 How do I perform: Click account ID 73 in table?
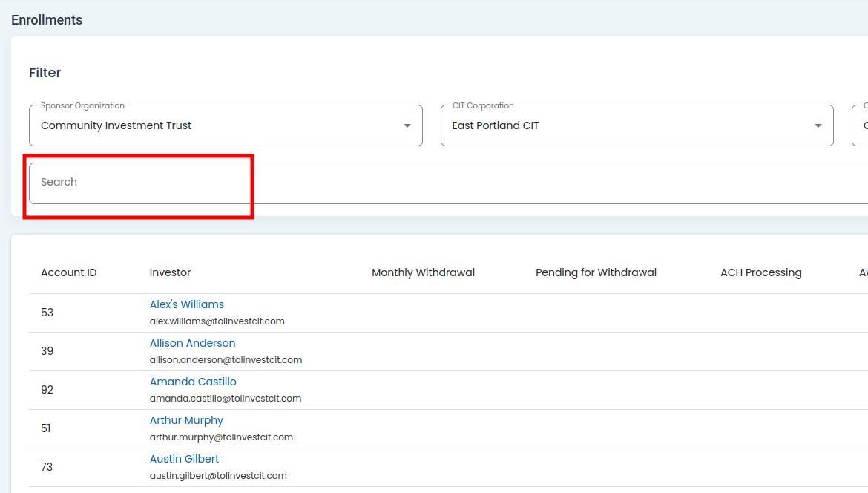click(x=47, y=467)
